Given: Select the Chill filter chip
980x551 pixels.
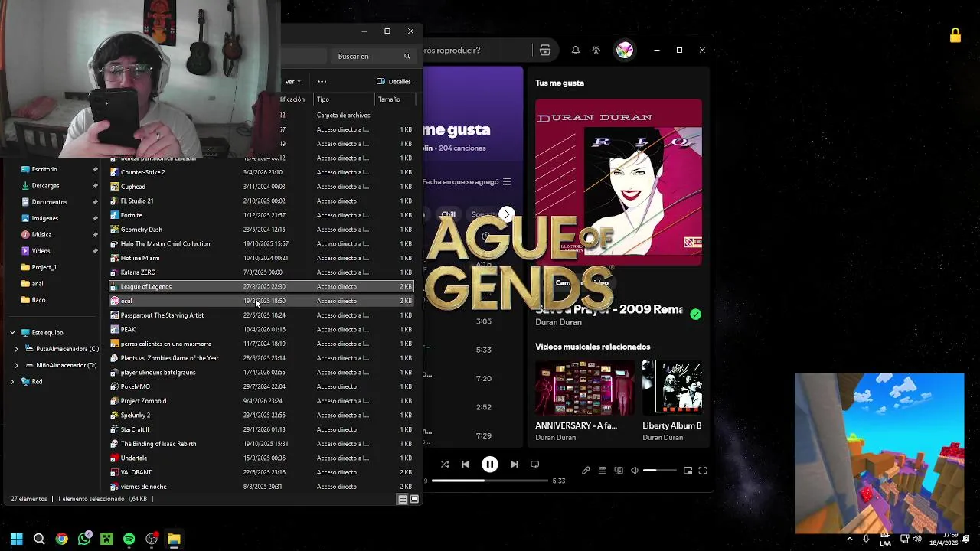Looking at the screenshot, I should coord(449,214).
